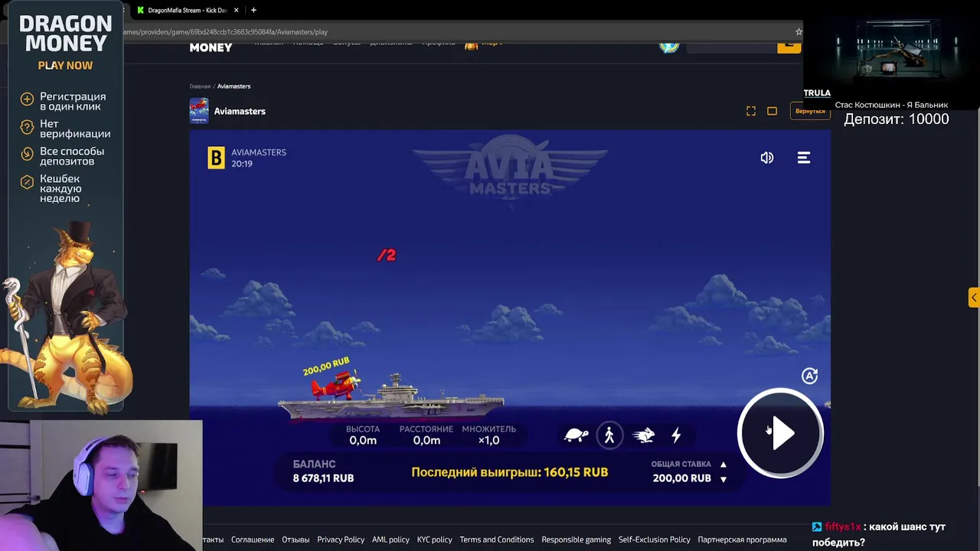Select the turtle slow speed
The height and width of the screenshot is (551, 980).
(x=576, y=435)
